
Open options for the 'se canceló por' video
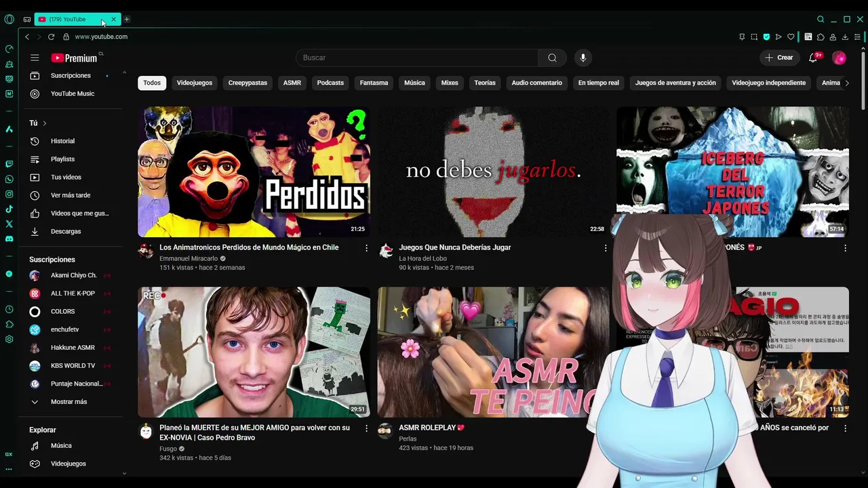click(x=845, y=428)
